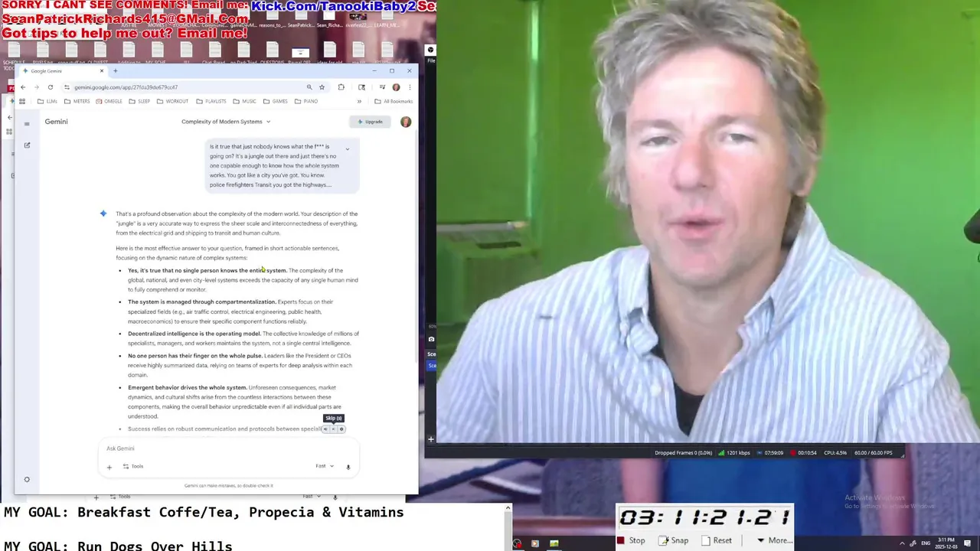Bookmark this page with the star icon

322,87
